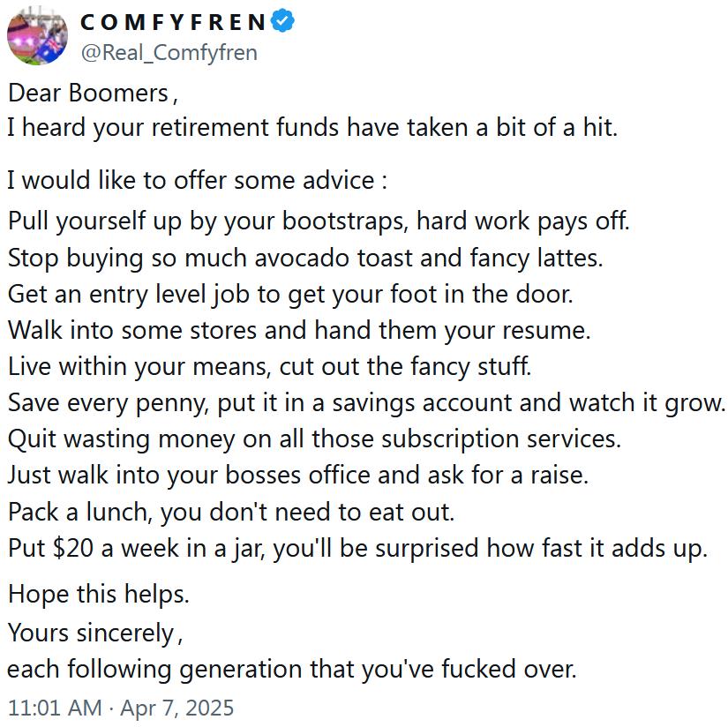
Task: Click the 11:01 AM timestamp
Action: point(55,708)
